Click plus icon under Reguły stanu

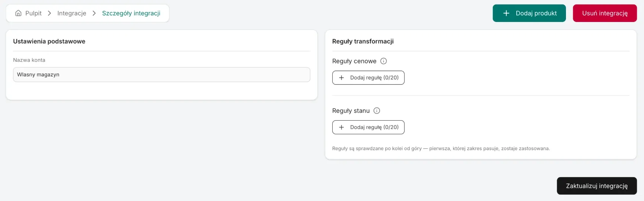(341, 127)
